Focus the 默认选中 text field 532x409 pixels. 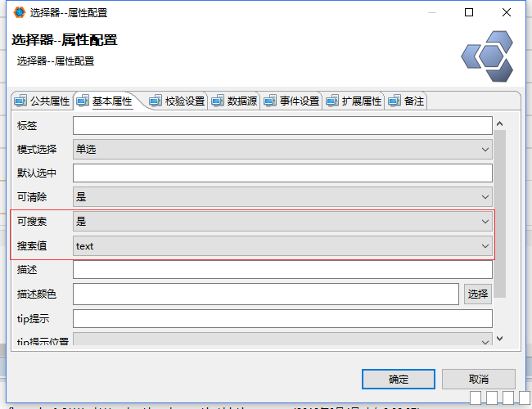pyautogui.click(x=282, y=173)
